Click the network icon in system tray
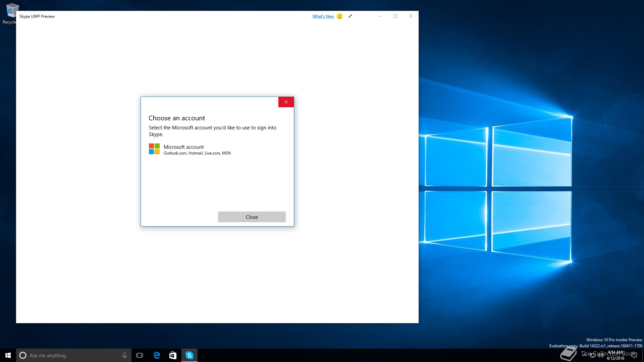 [x=593, y=355]
